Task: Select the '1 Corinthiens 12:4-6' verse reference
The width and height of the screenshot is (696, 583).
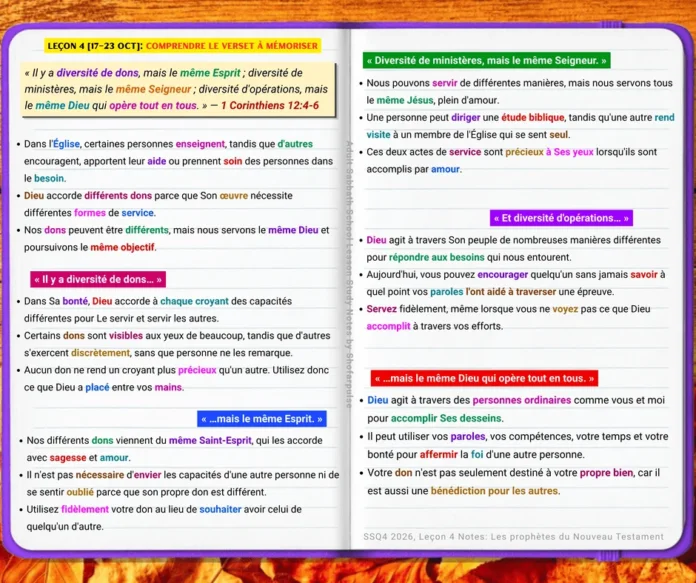Action: (x=270, y=105)
